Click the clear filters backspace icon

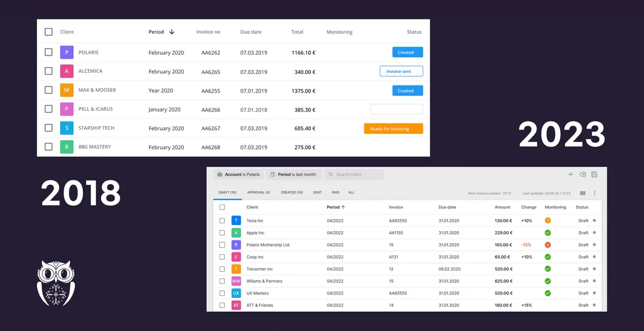tap(582, 174)
